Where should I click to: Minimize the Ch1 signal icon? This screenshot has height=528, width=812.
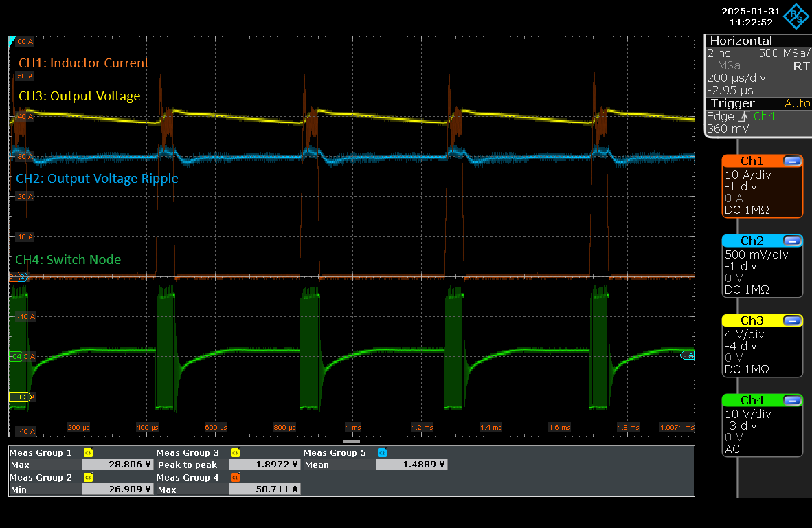792,161
